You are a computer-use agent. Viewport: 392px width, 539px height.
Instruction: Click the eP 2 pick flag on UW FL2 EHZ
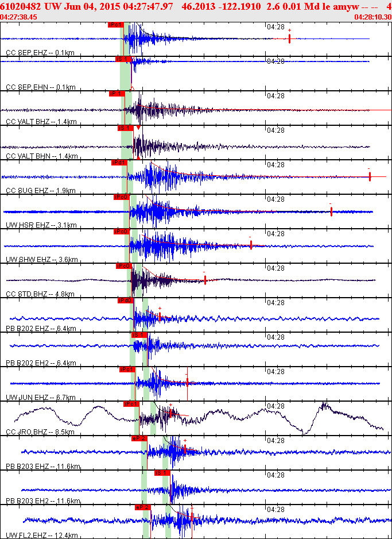(143, 507)
